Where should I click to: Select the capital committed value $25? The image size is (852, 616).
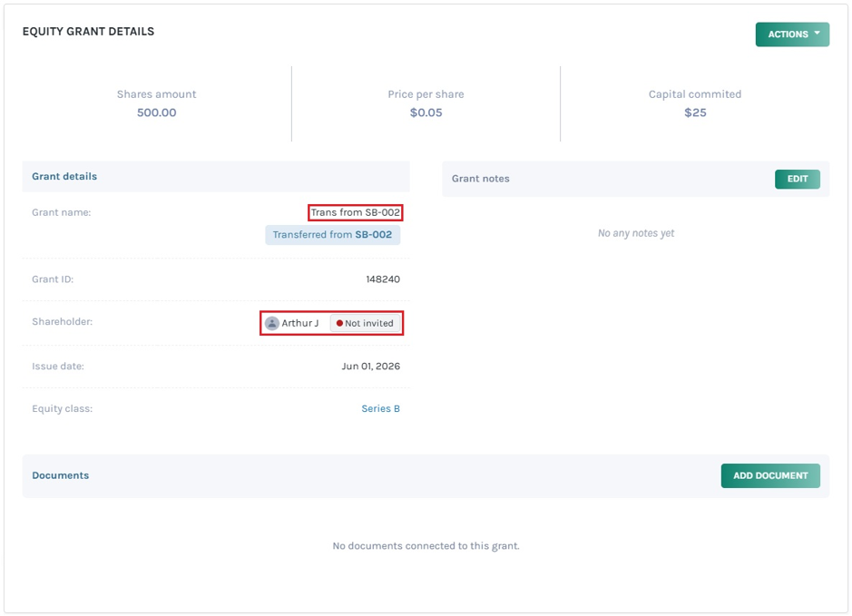(x=695, y=112)
